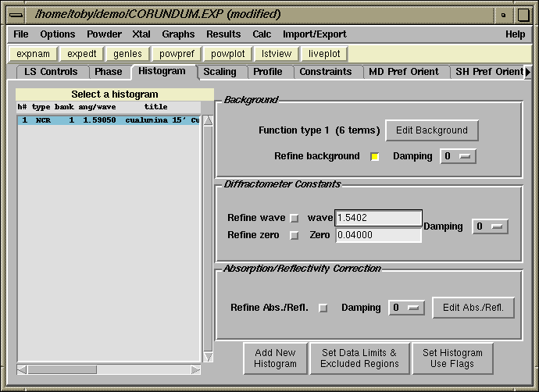The height and width of the screenshot is (392, 539).
Task: Enable the Refine zero checkbox
Action: tap(294, 235)
